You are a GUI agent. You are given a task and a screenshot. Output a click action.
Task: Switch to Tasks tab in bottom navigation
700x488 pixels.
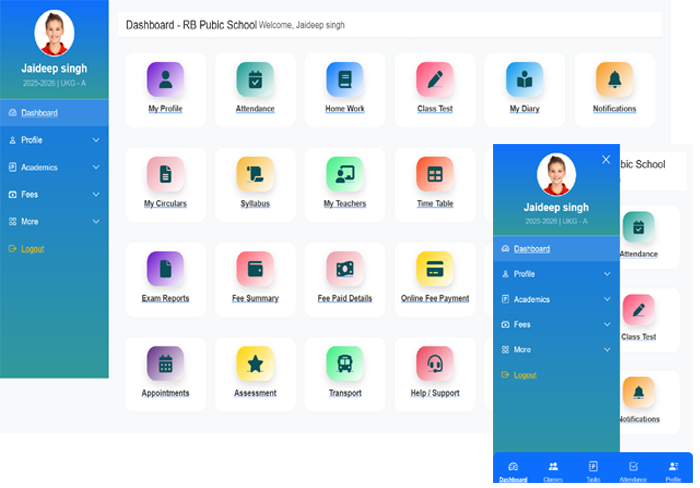point(593,470)
